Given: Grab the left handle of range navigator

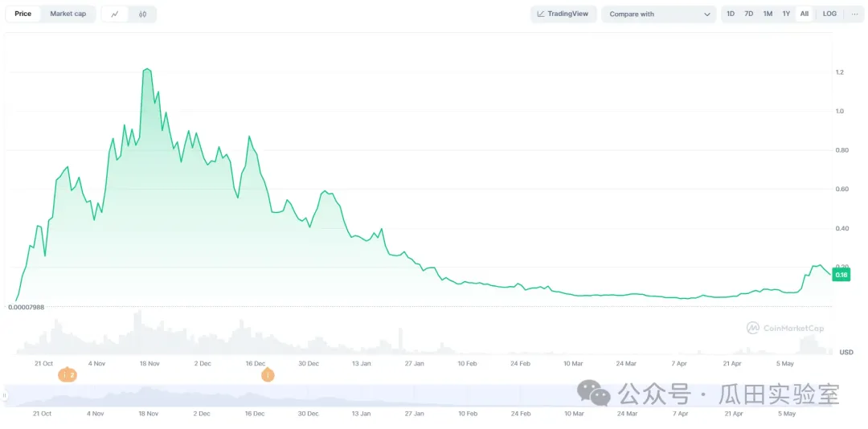Looking at the screenshot, I should [5, 395].
